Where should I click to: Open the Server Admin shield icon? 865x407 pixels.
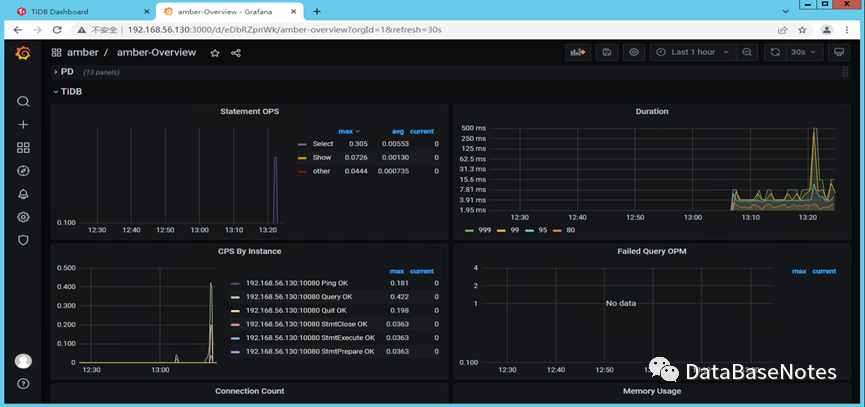tap(23, 240)
